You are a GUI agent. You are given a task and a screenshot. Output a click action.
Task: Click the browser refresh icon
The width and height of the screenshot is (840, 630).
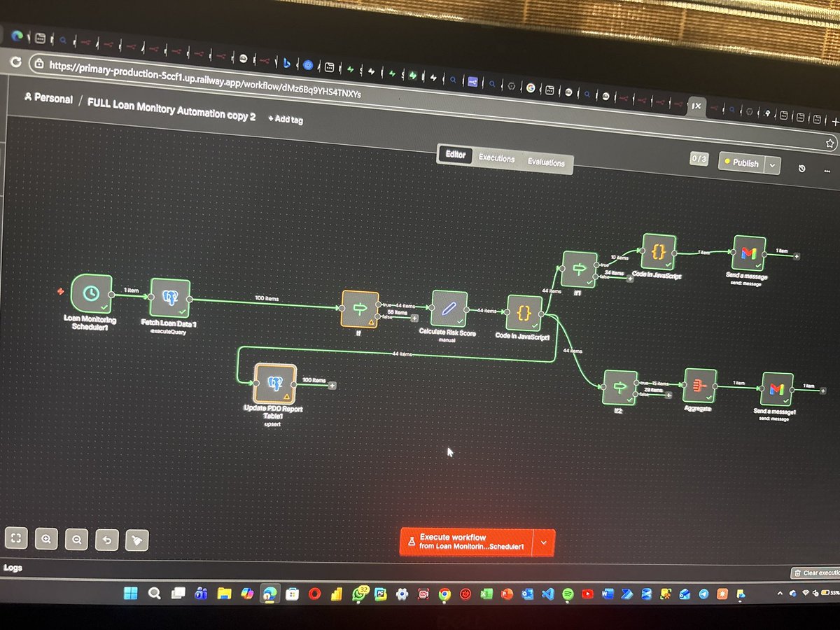tap(15, 62)
